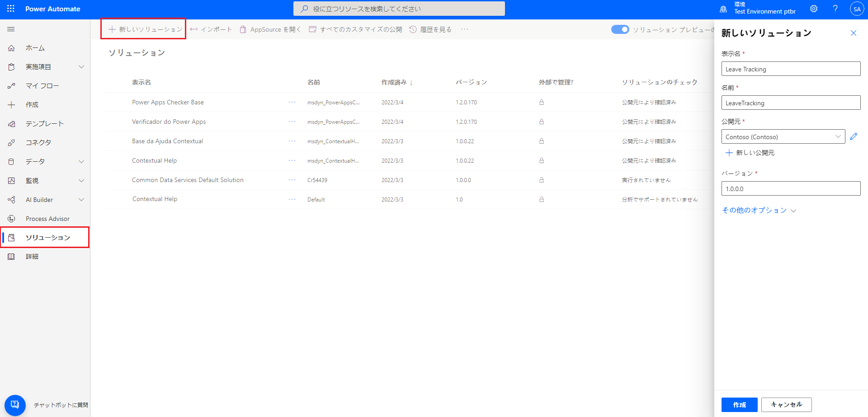The width and height of the screenshot is (868, 417).
Task: Click the SA account avatar
Action: pos(857,9)
